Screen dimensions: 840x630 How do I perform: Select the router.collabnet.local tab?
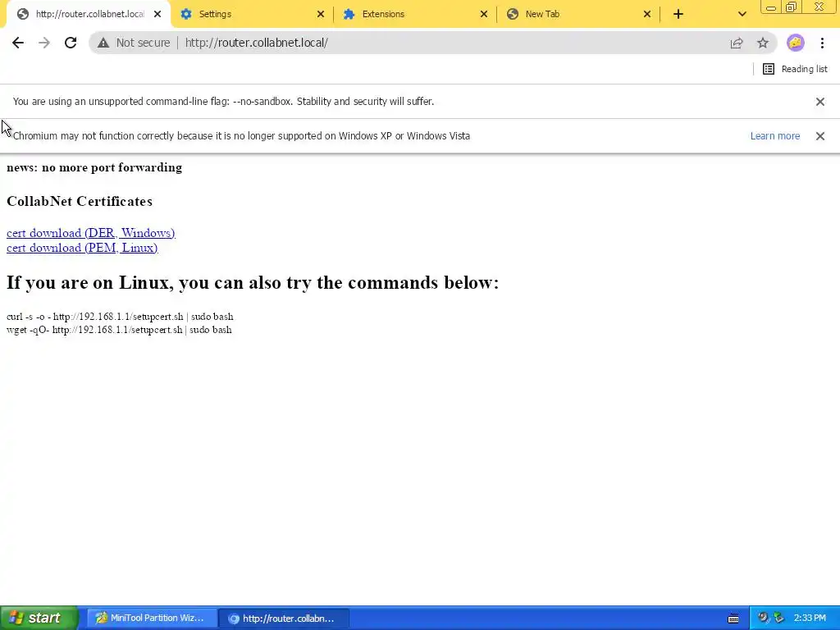(x=89, y=14)
